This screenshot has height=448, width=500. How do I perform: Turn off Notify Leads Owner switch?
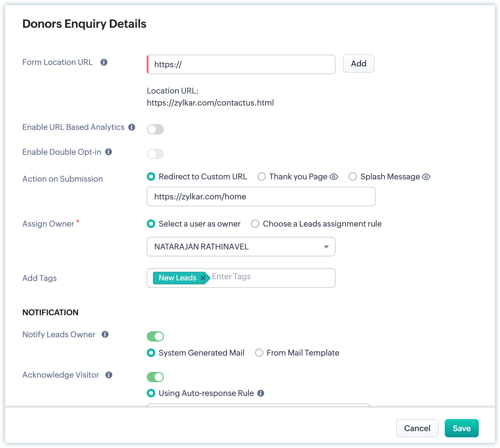(x=155, y=336)
